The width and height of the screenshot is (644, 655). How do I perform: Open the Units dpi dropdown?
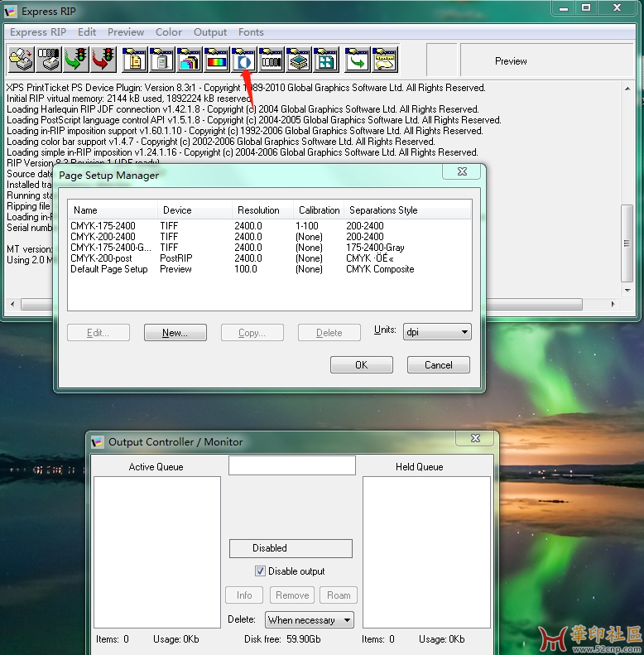(x=437, y=332)
